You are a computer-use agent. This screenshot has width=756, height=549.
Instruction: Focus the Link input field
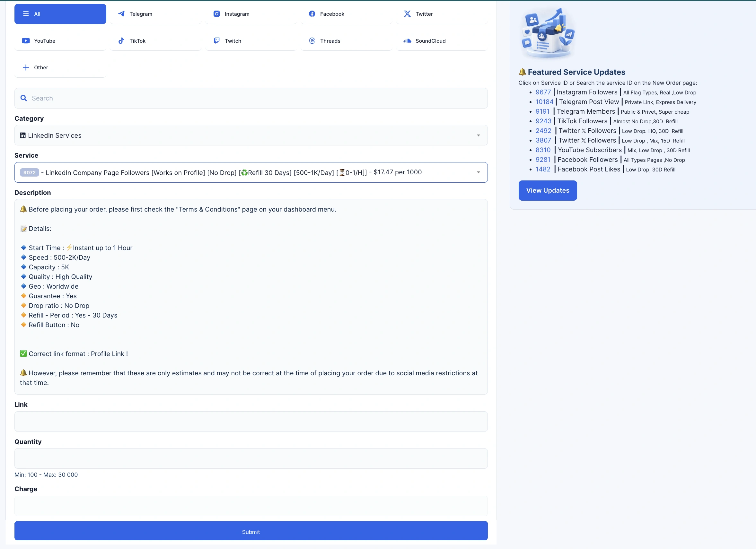(251, 422)
